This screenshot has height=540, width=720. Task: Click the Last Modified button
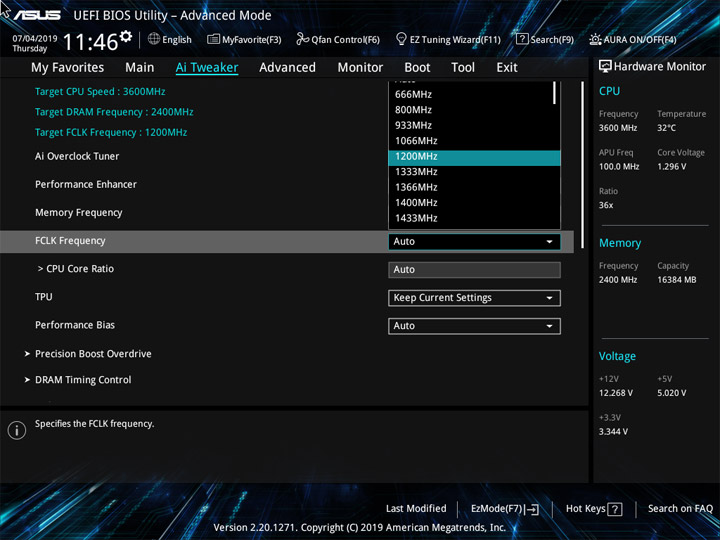pos(416,509)
